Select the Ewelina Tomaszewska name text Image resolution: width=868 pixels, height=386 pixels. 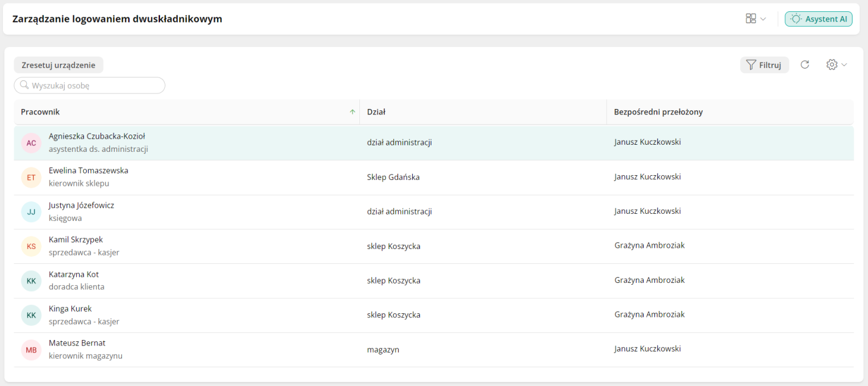(x=88, y=171)
